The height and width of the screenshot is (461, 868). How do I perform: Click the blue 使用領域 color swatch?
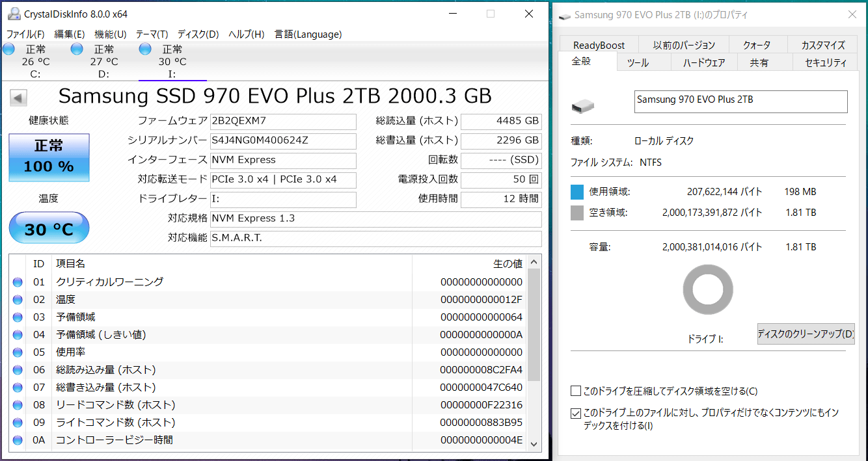coord(577,192)
